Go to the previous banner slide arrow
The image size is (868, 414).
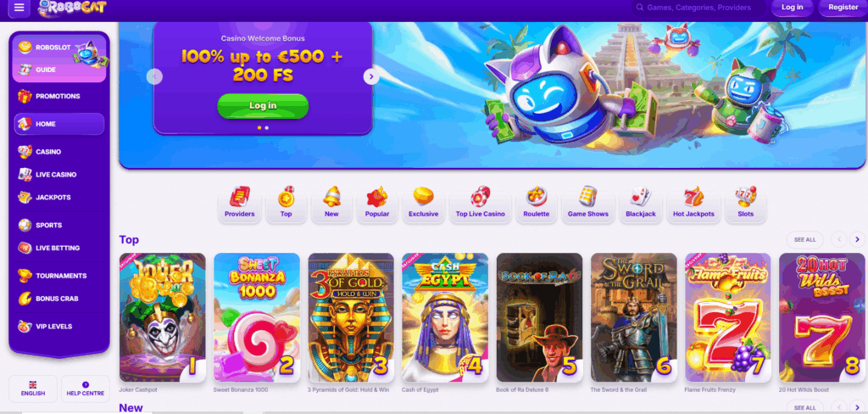coord(154,77)
